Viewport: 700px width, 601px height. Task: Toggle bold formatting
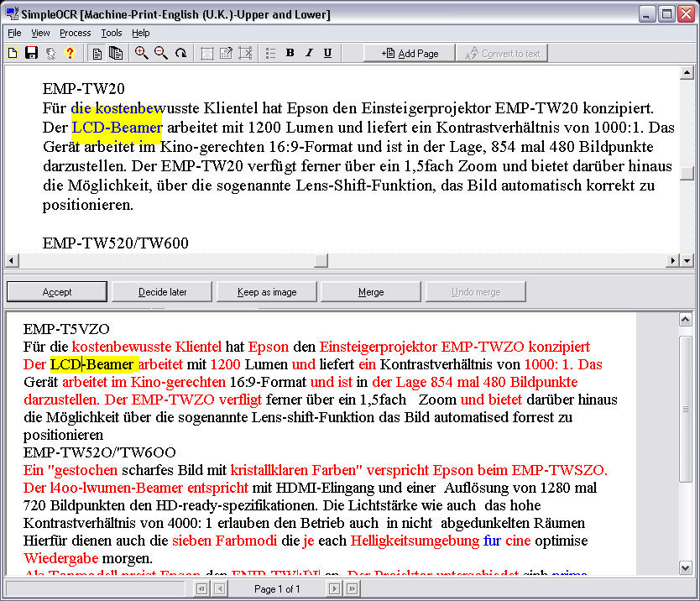290,53
